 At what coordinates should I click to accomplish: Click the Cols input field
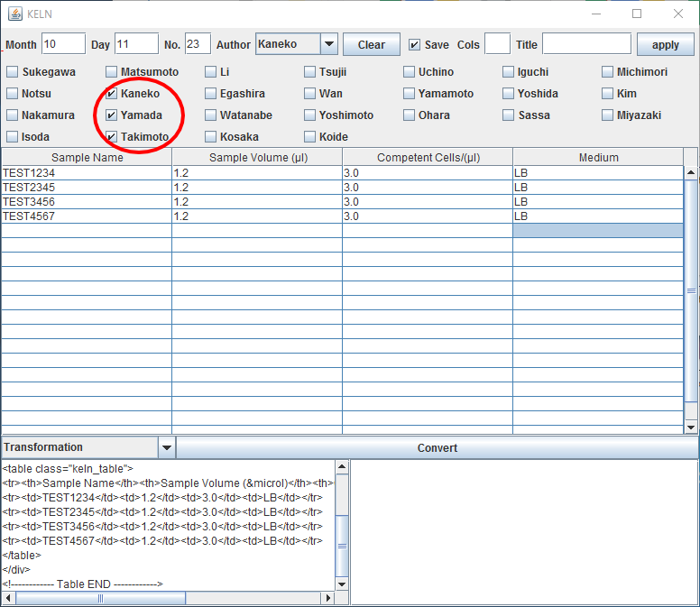(497, 43)
